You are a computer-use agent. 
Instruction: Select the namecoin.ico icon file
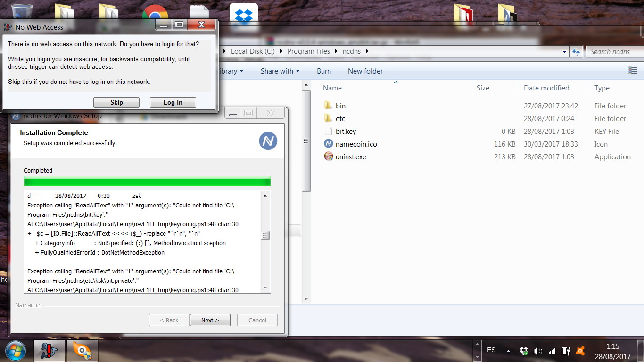[x=329, y=144]
